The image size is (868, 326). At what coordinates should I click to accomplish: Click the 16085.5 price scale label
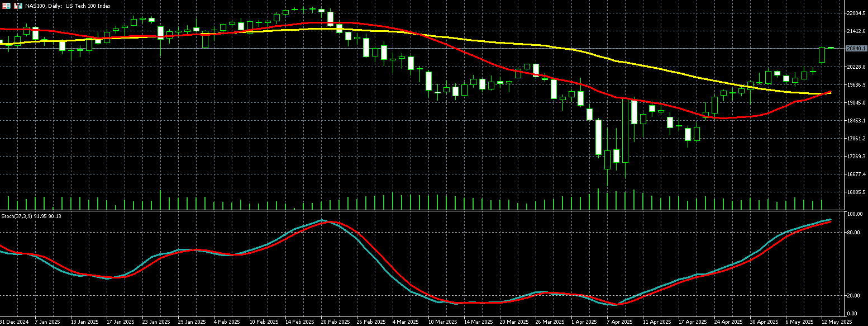[856, 192]
